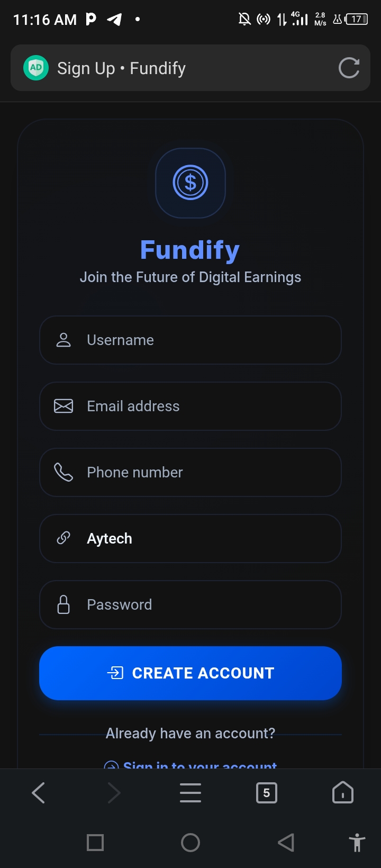
Task: Open the browser hamburger menu
Action: click(190, 792)
